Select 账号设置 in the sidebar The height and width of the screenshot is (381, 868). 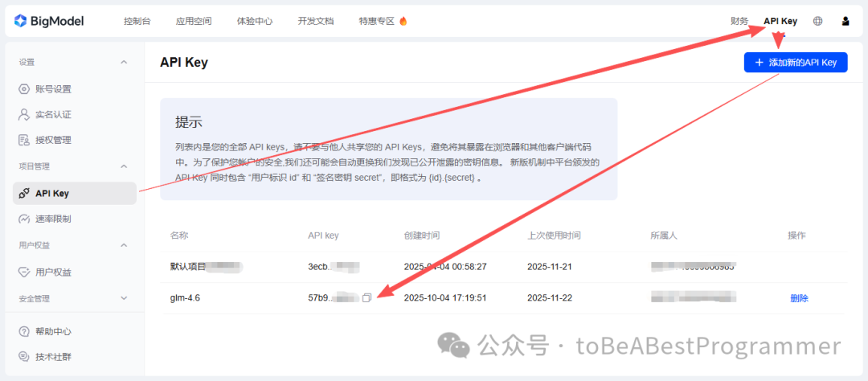tap(53, 89)
